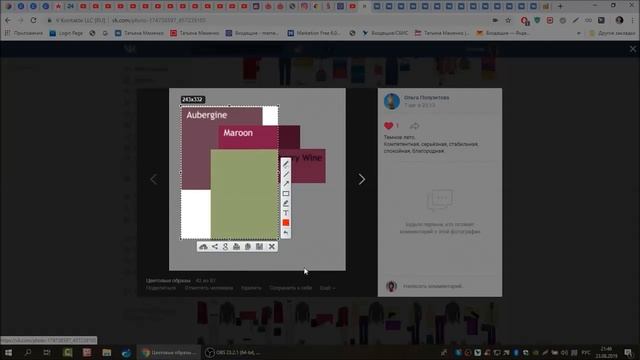Select the Lightshot text tool
Viewport: 640px width, 360px height.
click(286, 213)
